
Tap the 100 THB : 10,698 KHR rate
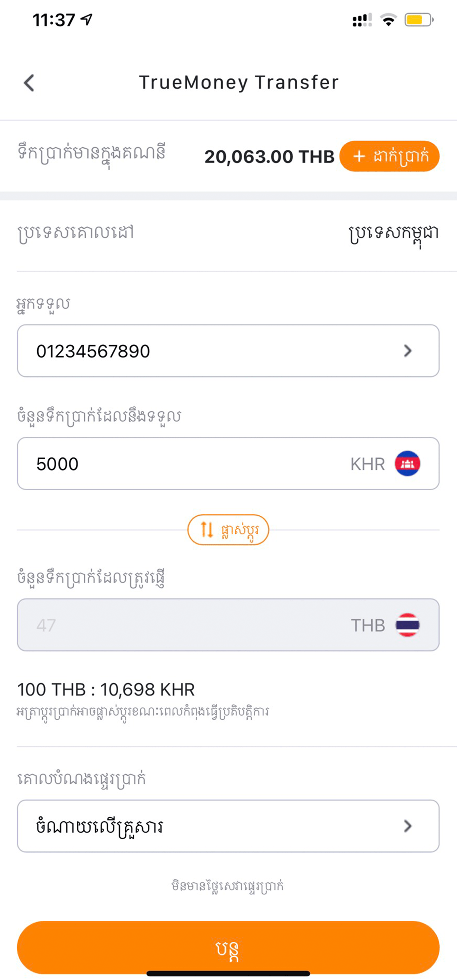(x=106, y=689)
